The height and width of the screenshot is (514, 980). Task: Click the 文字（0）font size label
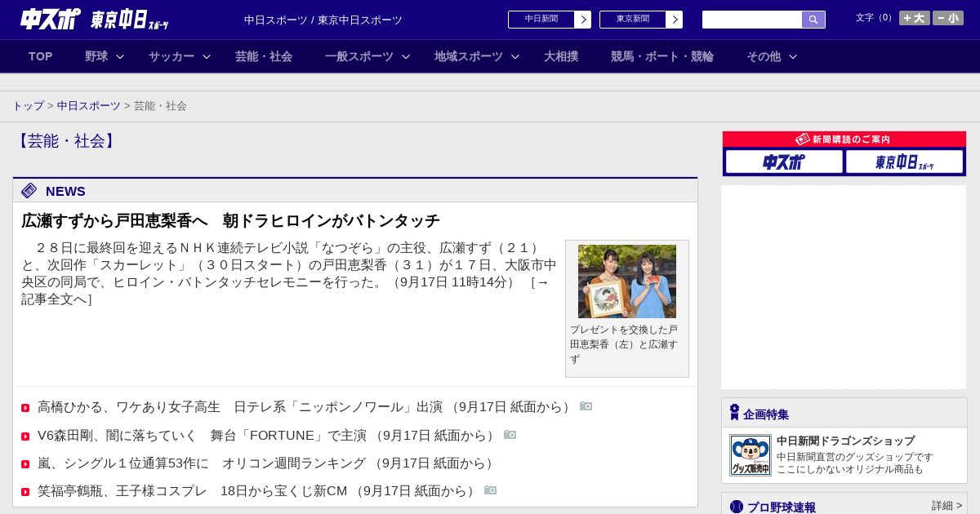pyautogui.click(x=875, y=18)
